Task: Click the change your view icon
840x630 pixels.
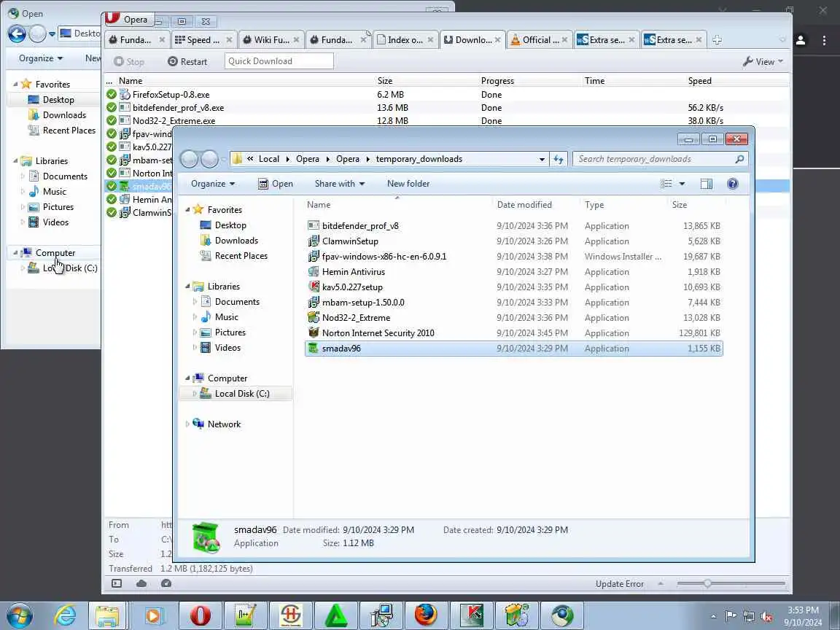Action: pos(666,184)
